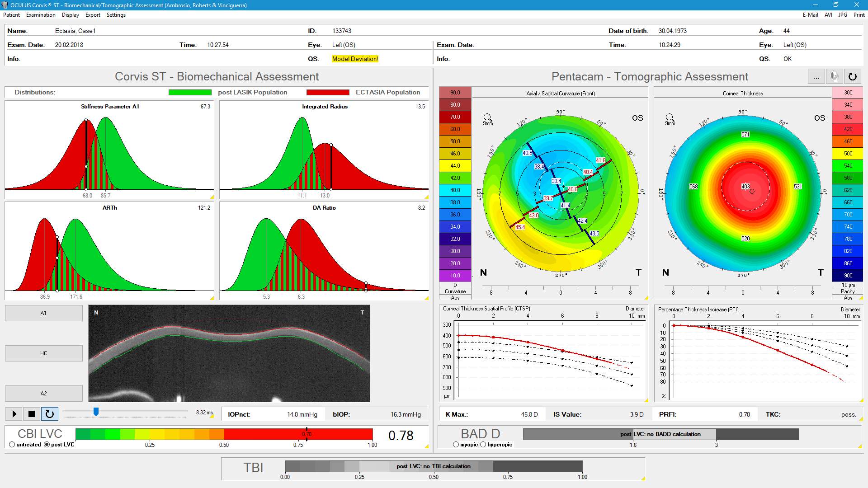Select the myopic radio button
The width and height of the screenshot is (868, 488).
point(456,445)
